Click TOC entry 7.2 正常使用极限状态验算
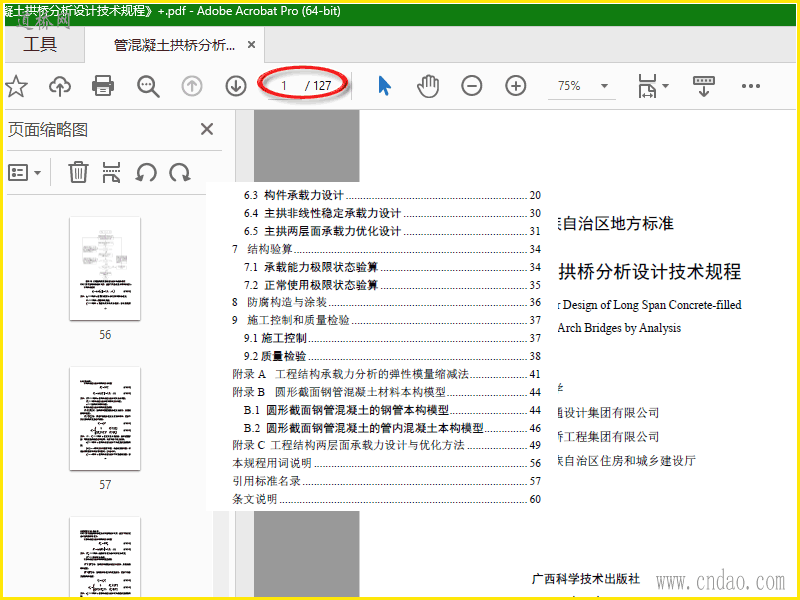The width and height of the screenshot is (800, 600). pos(392,285)
